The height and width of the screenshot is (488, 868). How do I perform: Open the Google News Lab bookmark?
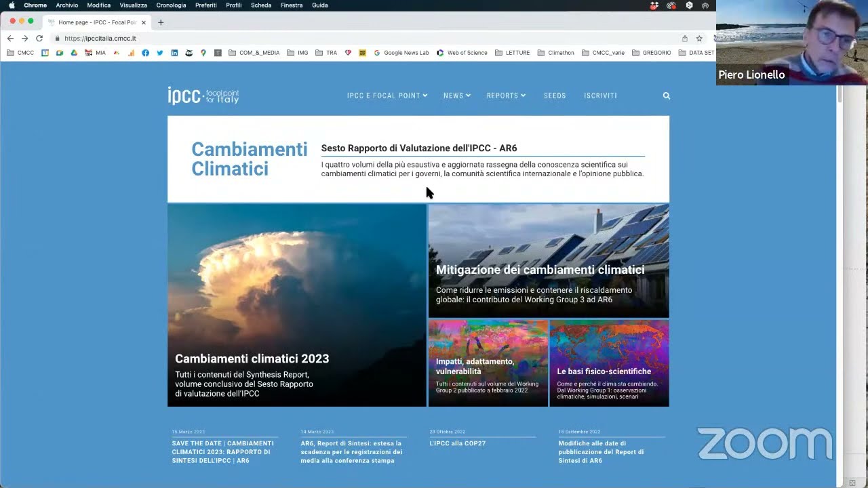coord(401,53)
